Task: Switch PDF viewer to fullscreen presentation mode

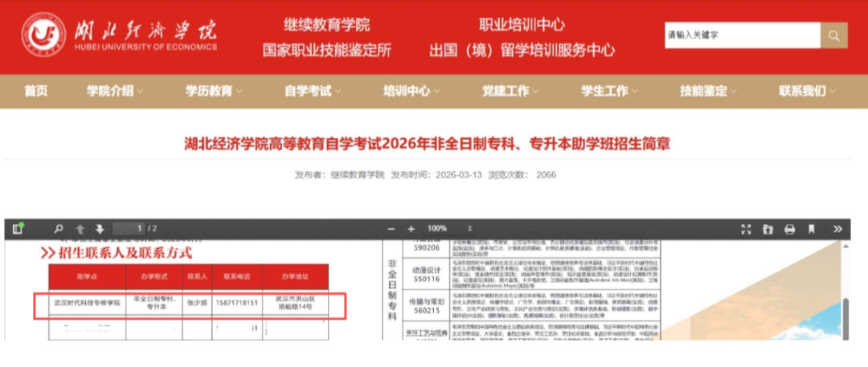Action: tap(746, 229)
